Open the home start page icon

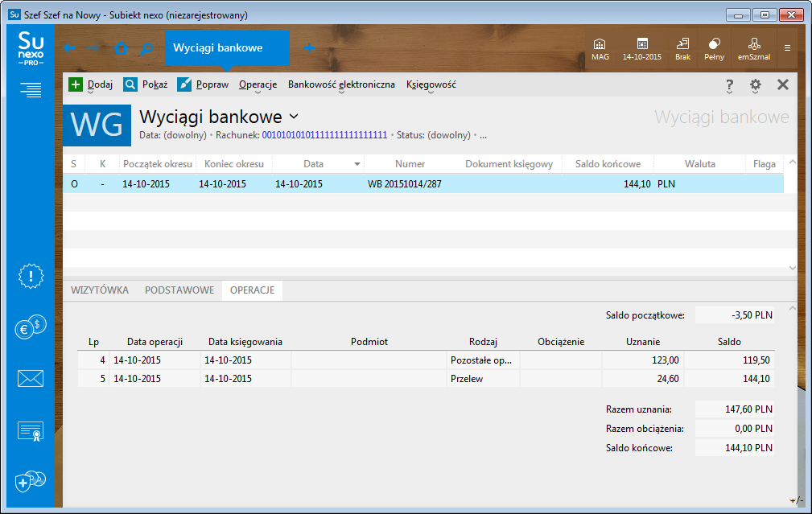pyautogui.click(x=121, y=48)
